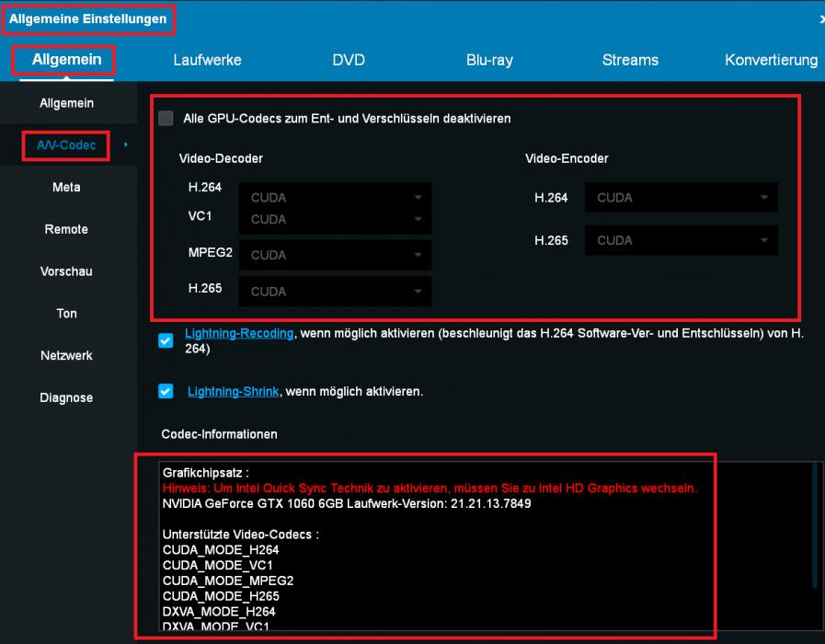Open the H.265 Video-Decoder dropdown

point(335,292)
